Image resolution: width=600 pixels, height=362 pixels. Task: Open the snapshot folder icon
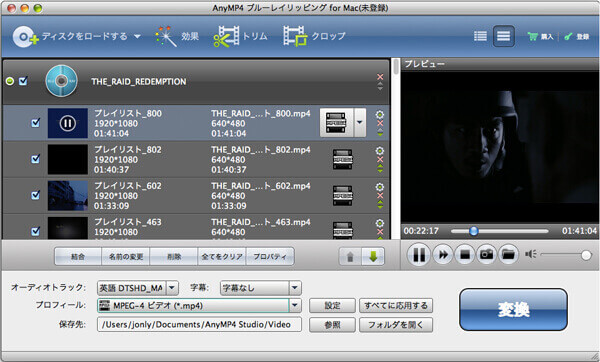click(509, 254)
